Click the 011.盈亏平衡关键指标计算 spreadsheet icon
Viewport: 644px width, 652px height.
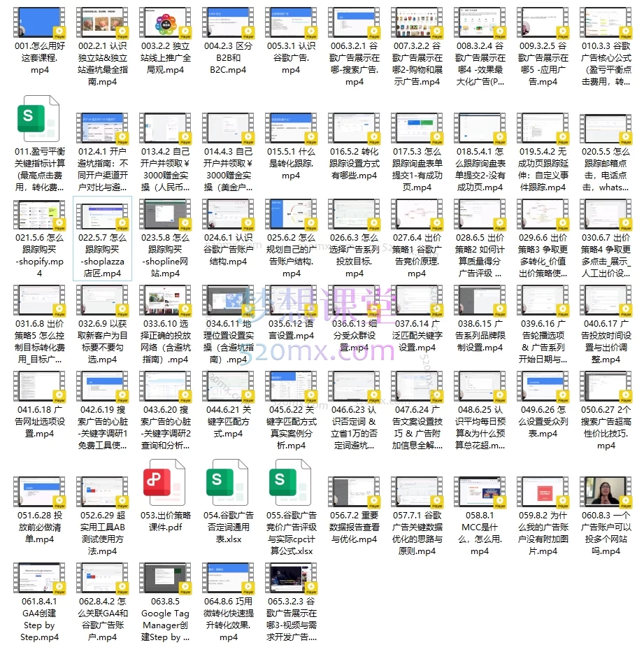39,118
